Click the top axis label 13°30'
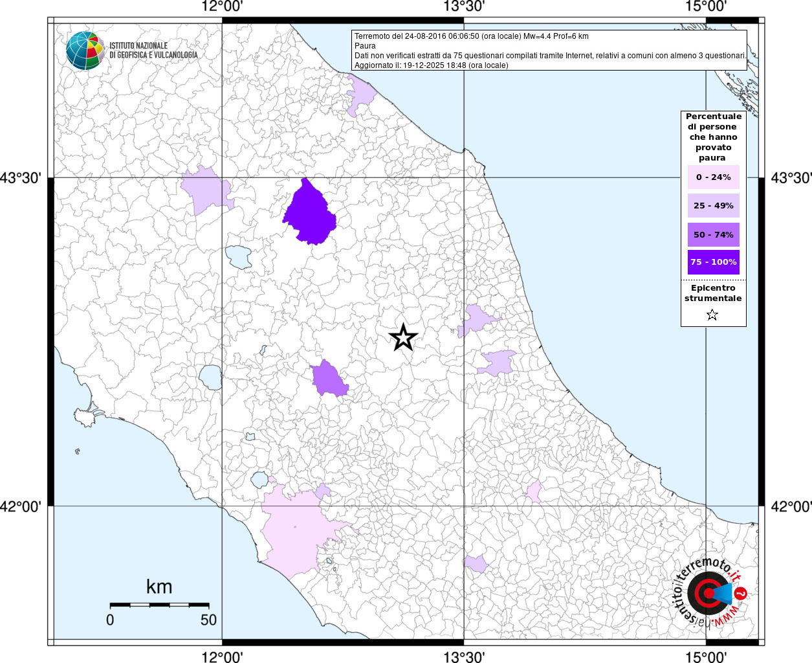This screenshot has height=663, width=812. [464, 6]
